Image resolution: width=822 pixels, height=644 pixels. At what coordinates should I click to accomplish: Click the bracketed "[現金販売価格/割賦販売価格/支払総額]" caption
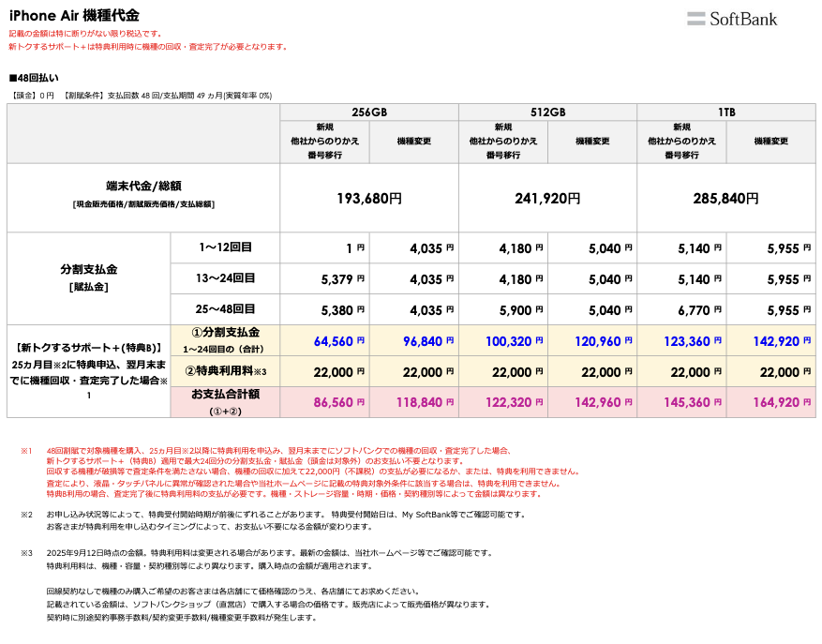[x=143, y=204]
